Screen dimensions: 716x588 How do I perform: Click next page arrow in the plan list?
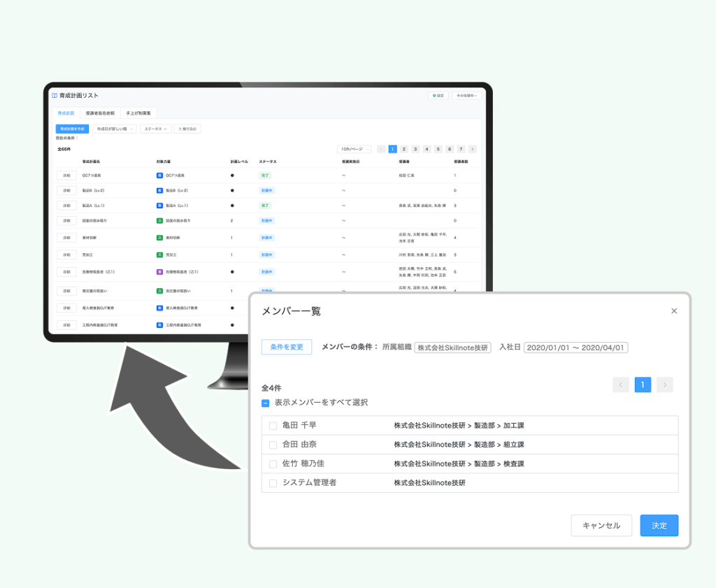[x=473, y=149]
